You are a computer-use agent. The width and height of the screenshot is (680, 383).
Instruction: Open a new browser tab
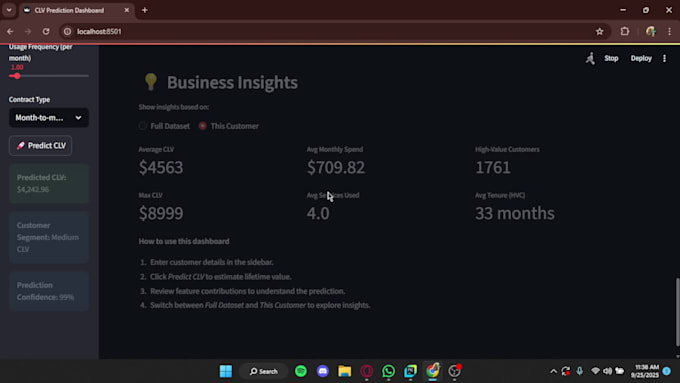(x=144, y=10)
